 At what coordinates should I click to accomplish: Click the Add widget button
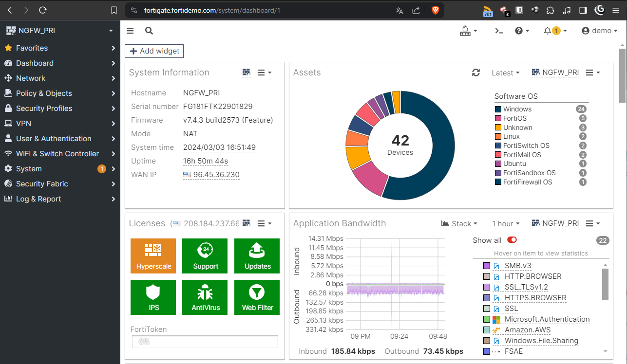(154, 51)
